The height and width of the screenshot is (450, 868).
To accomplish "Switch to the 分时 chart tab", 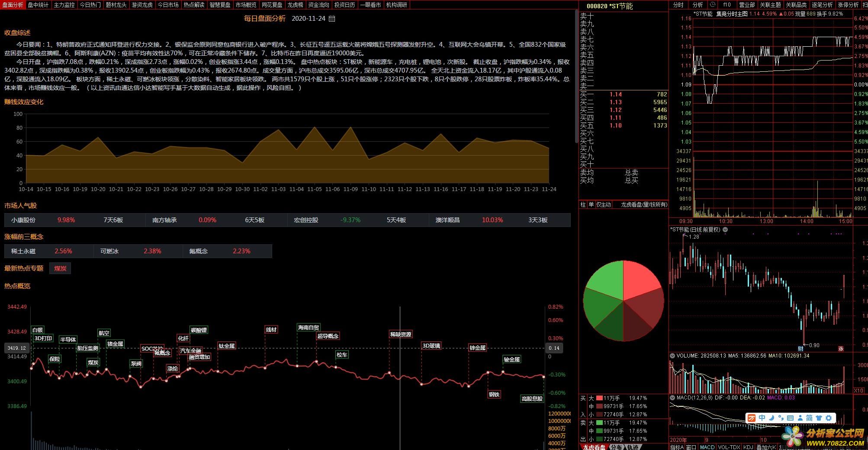I will point(678,5).
